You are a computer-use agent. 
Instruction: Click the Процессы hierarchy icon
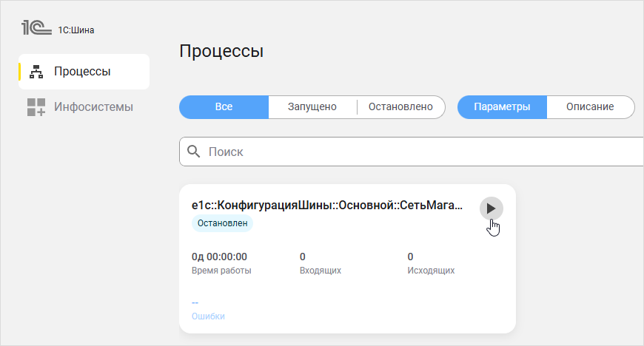click(36, 72)
